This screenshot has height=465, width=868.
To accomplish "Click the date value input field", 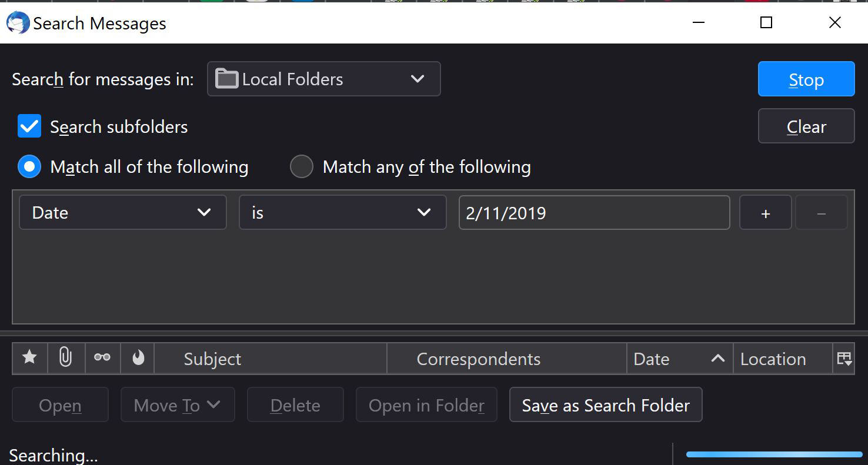I will (594, 213).
